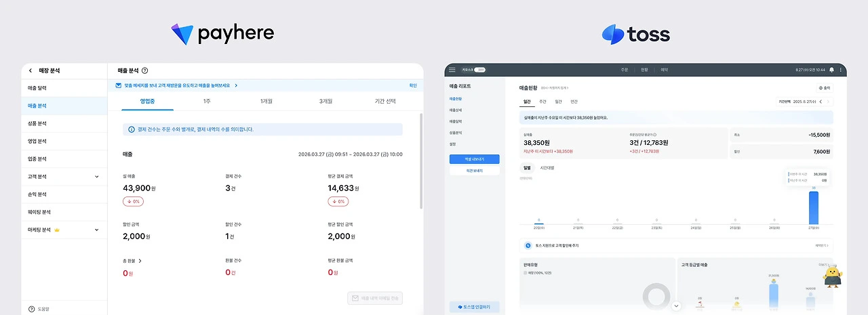Click 혜택받기 link on toss banner
This screenshot has height=315, width=868.
point(823,245)
